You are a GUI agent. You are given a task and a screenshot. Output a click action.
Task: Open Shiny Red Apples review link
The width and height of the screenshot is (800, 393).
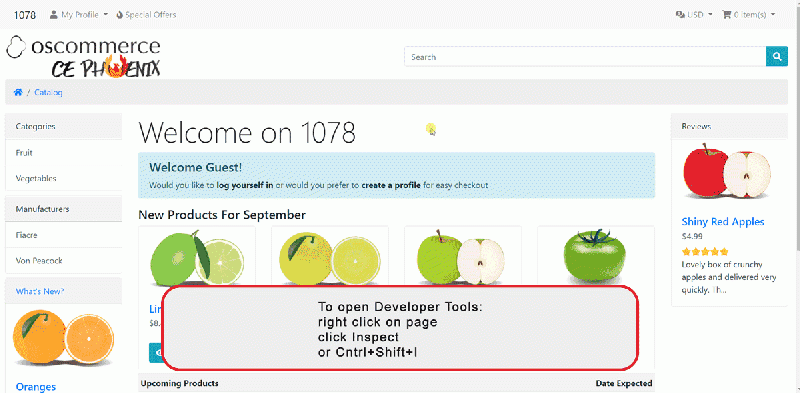click(x=722, y=222)
